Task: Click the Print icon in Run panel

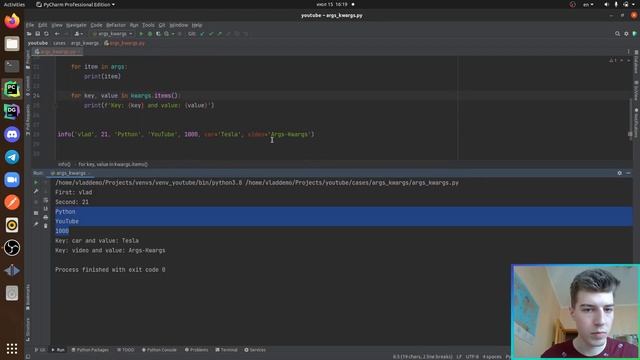Action: [45, 217]
